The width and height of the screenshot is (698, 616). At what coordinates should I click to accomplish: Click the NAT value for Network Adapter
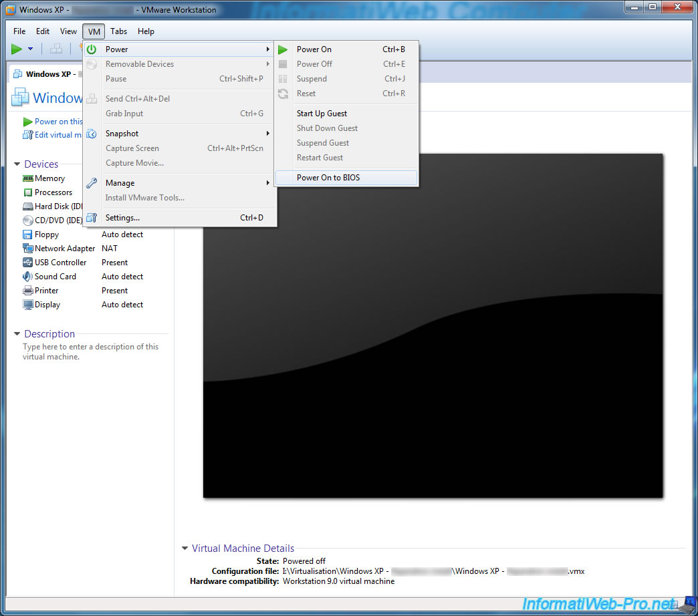(110, 248)
